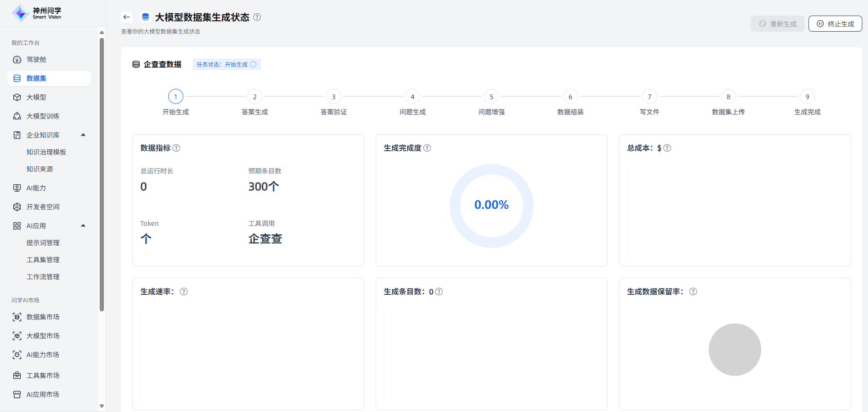Click the 生成数据保留率 help icon

tap(693, 292)
